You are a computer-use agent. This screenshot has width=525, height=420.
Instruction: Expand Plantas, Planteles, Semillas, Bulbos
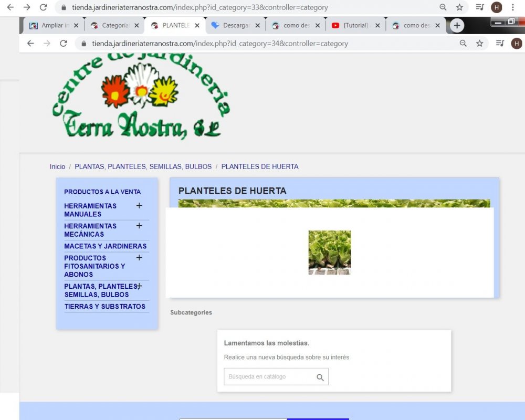click(x=139, y=286)
